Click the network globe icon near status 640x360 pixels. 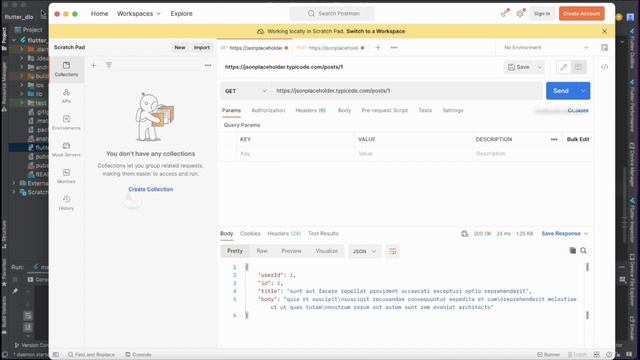click(x=464, y=233)
